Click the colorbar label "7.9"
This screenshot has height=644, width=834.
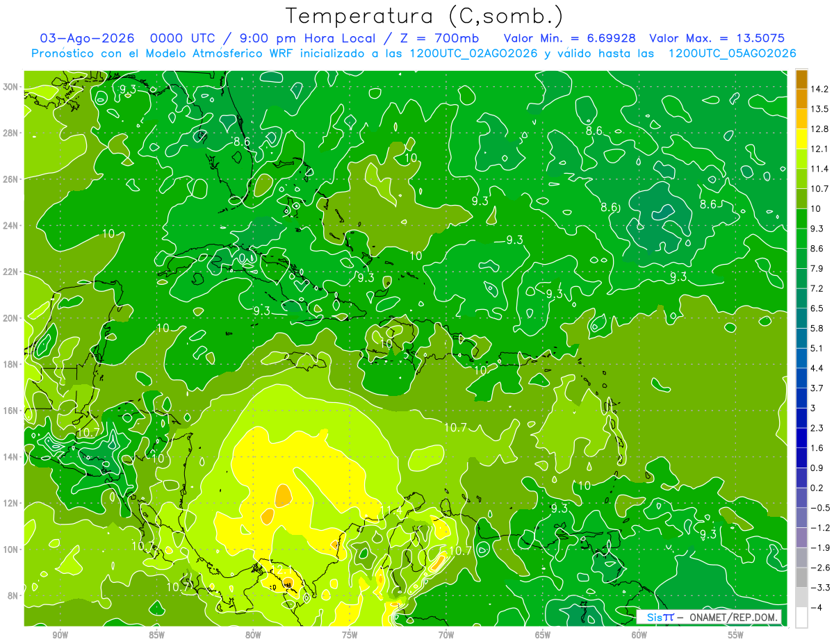coord(817,269)
